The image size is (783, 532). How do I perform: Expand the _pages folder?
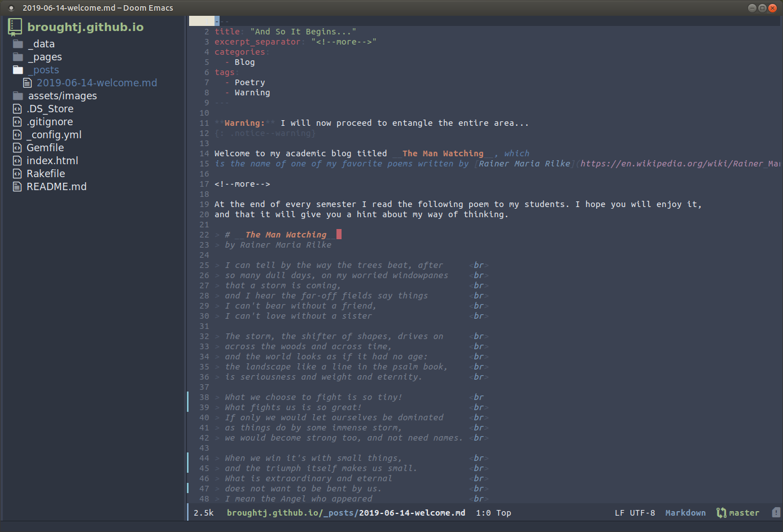point(45,57)
